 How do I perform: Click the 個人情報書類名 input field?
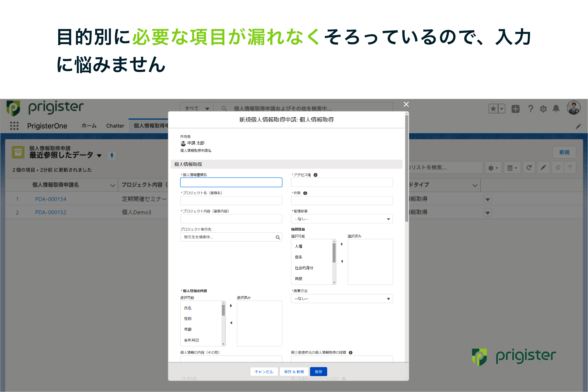coord(231,183)
